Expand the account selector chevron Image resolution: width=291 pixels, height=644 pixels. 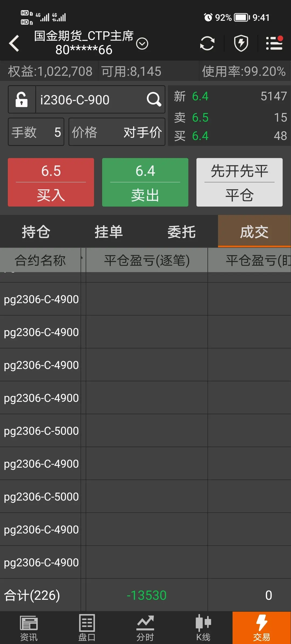click(142, 43)
